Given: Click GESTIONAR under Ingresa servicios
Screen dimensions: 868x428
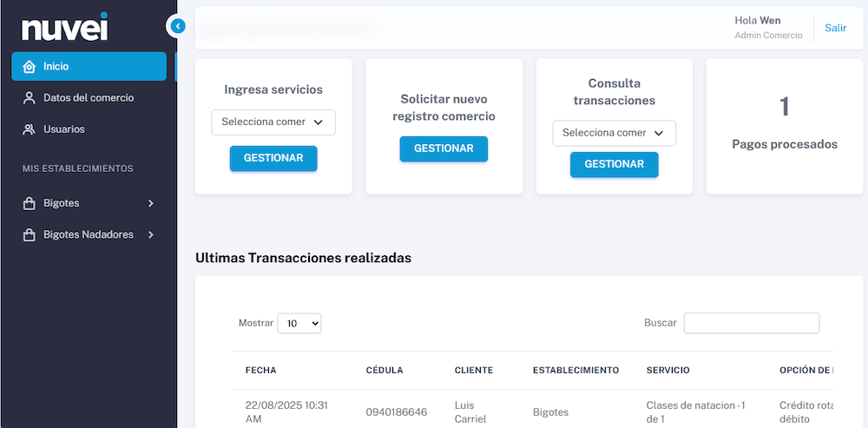Looking at the screenshot, I should tap(273, 158).
